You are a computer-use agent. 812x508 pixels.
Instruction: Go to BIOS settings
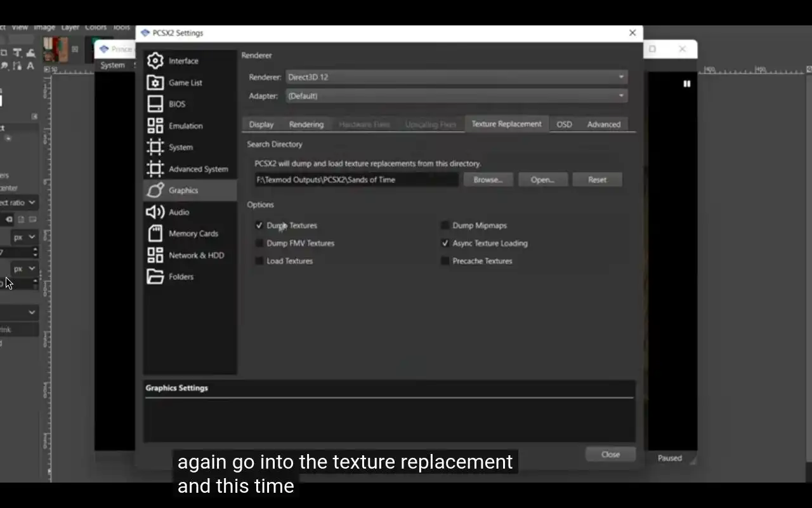click(190, 104)
